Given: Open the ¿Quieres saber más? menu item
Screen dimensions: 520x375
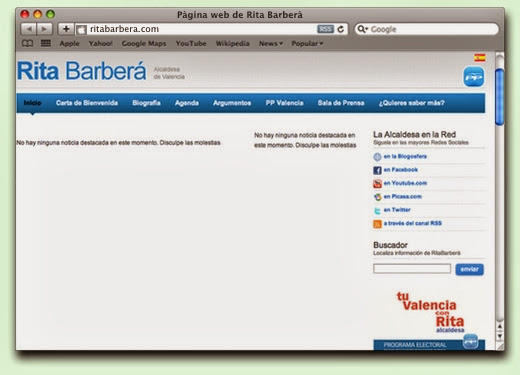Looking at the screenshot, I should pyautogui.click(x=412, y=103).
